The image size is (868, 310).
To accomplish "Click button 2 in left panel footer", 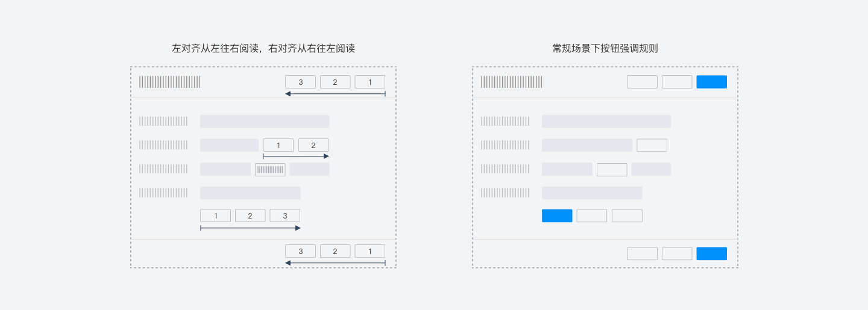I will tap(335, 251).
